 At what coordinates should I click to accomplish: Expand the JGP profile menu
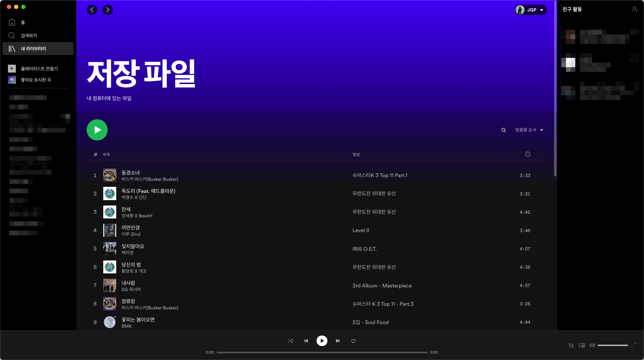tap(531, 10)
